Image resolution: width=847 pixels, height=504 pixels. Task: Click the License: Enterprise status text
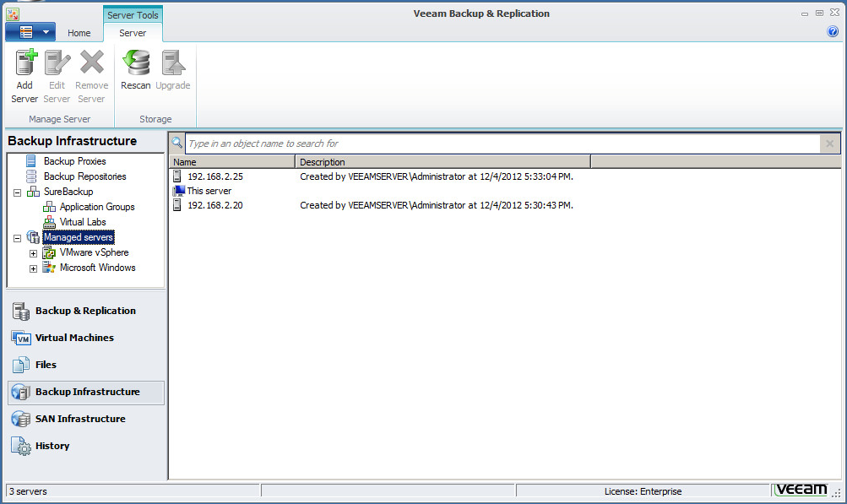pyautogui.click(x=643, y=491)
